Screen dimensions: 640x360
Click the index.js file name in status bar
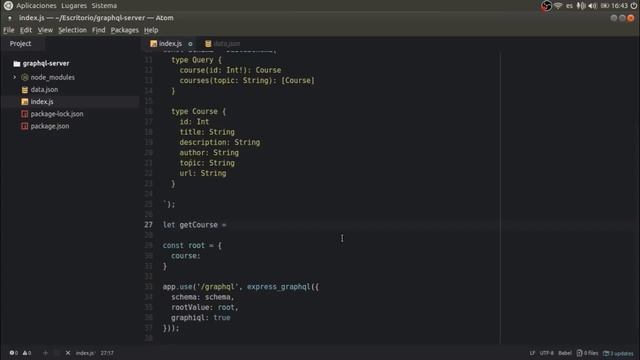tap(85, 353)
